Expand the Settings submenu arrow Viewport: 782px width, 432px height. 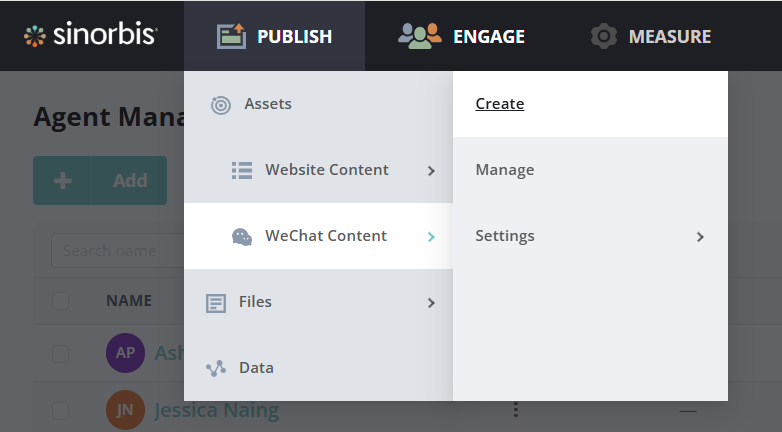[x=700, y=237]
